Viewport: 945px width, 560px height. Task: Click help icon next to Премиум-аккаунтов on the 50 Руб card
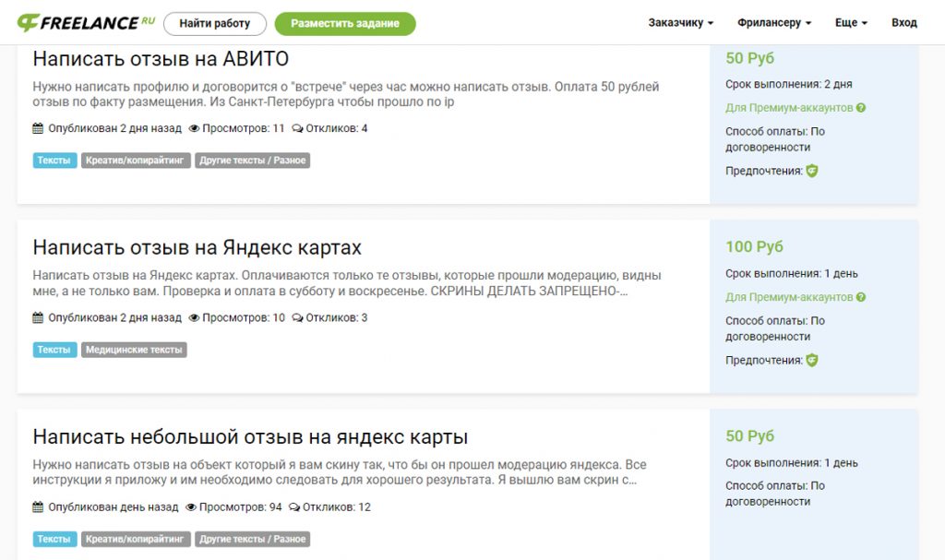[860, 108]
